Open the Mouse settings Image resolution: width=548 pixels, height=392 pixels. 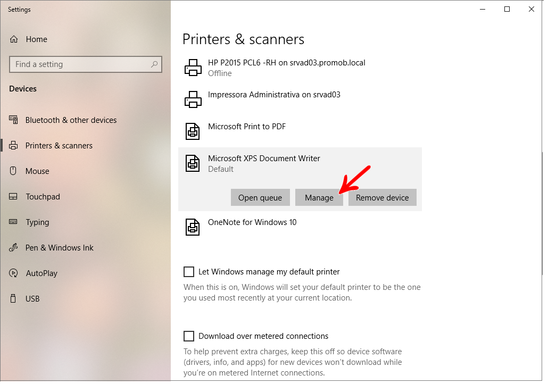coord(37,171)
